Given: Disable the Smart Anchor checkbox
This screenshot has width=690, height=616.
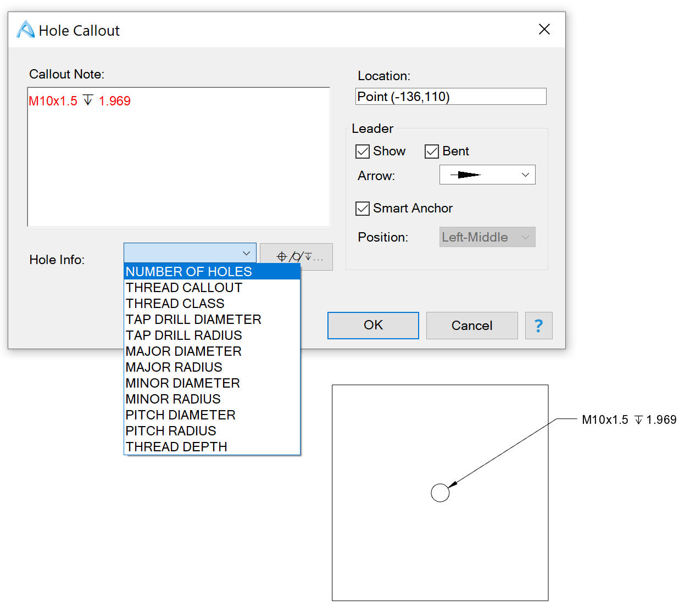Looking at the screenshot, I should [363, 208].
